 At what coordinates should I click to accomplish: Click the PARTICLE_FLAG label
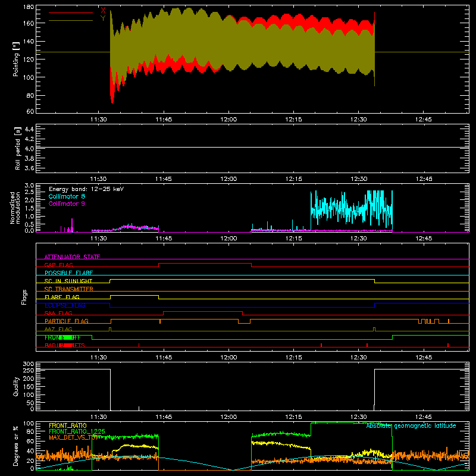coord(67,321)
